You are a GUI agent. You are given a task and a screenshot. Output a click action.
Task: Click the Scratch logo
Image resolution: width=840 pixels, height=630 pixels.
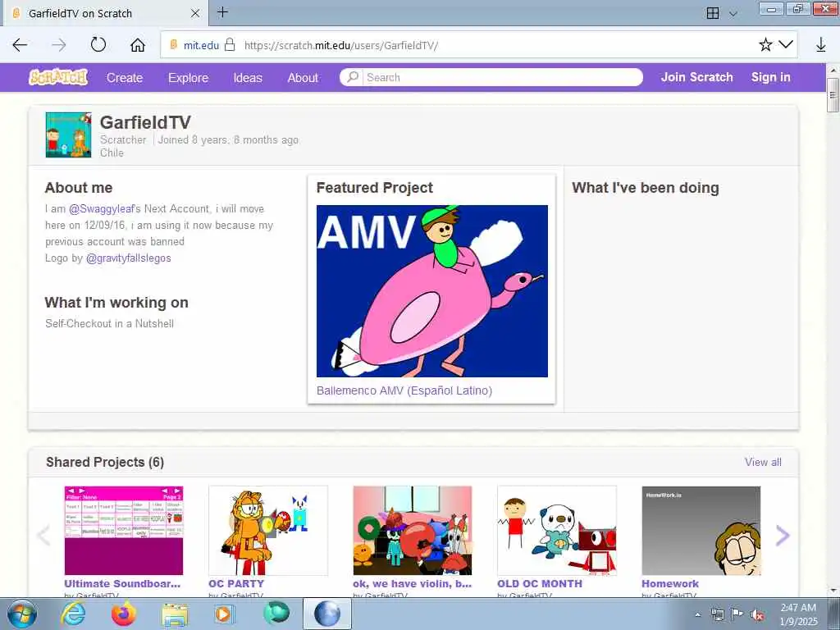point(58,77)
